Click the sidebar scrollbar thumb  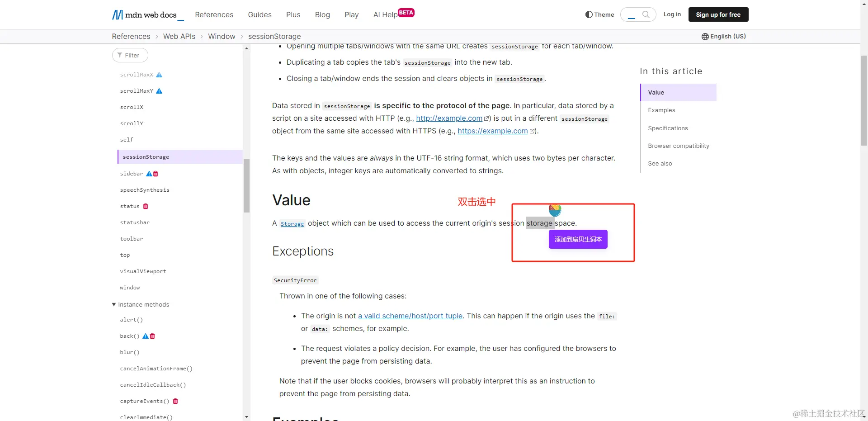[x=246, y=185]
